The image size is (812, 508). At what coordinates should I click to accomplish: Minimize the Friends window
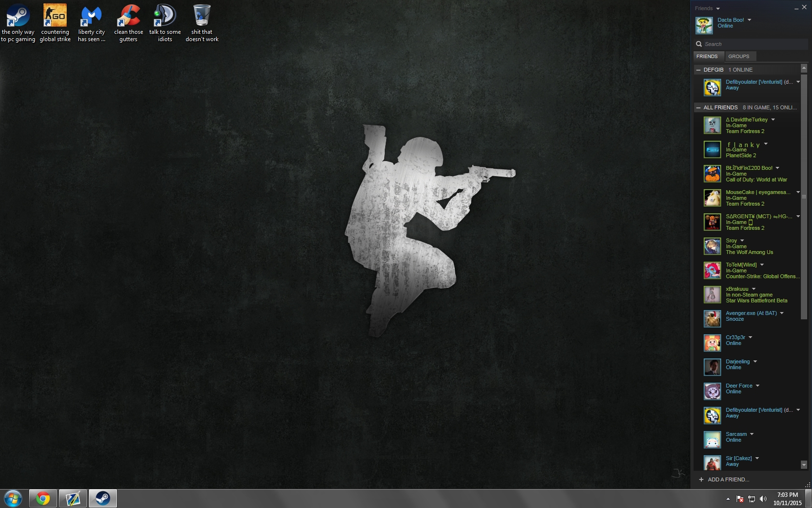coord(796,8)
